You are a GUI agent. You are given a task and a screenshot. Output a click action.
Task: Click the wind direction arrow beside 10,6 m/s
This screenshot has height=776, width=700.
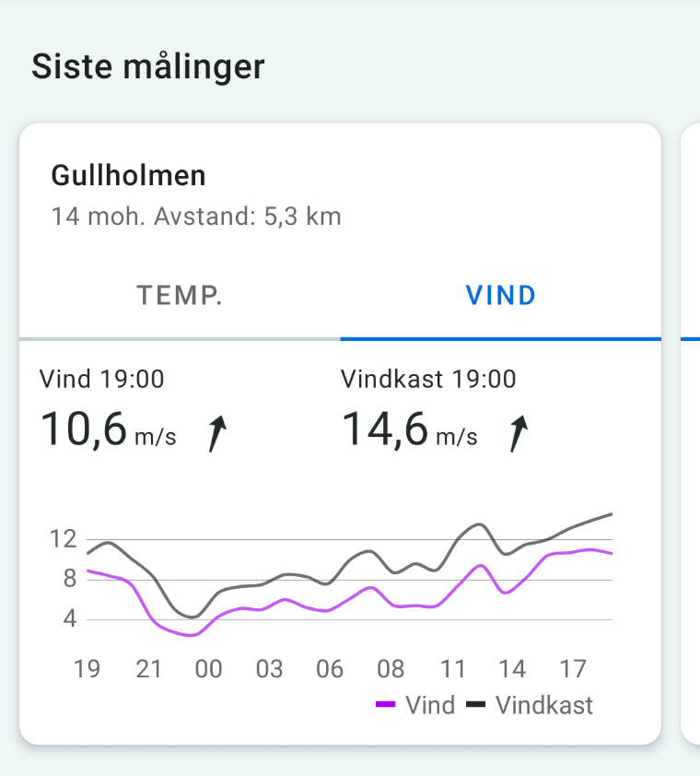click(x=217, y=433)
